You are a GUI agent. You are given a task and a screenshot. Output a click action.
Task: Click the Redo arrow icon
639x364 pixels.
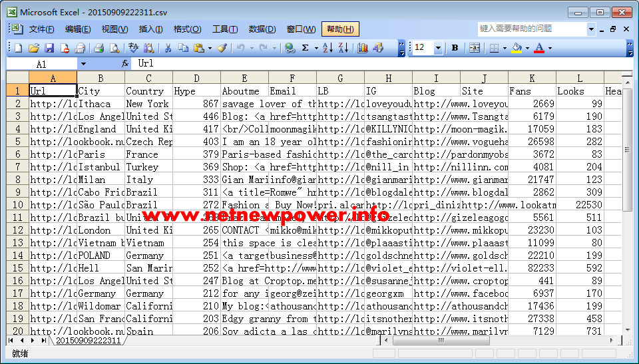coord(264,48)
